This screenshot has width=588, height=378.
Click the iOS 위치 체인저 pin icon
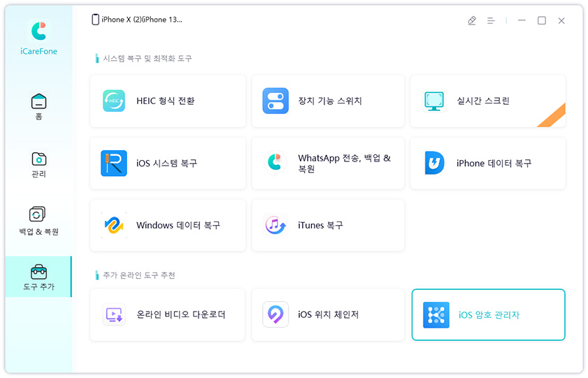[275, 314]
